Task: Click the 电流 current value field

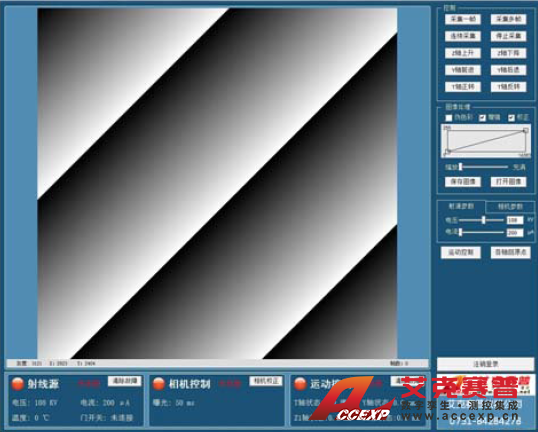Action: tap(515, 233)
